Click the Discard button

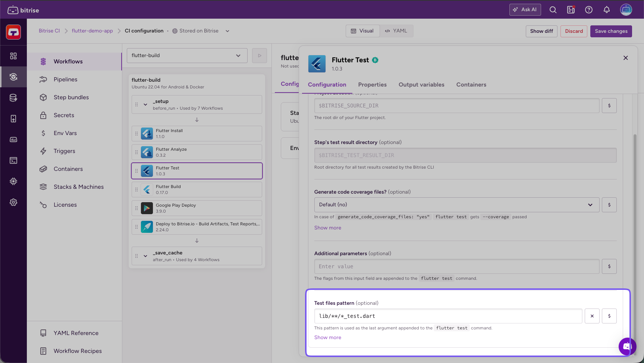pos(574,31)
